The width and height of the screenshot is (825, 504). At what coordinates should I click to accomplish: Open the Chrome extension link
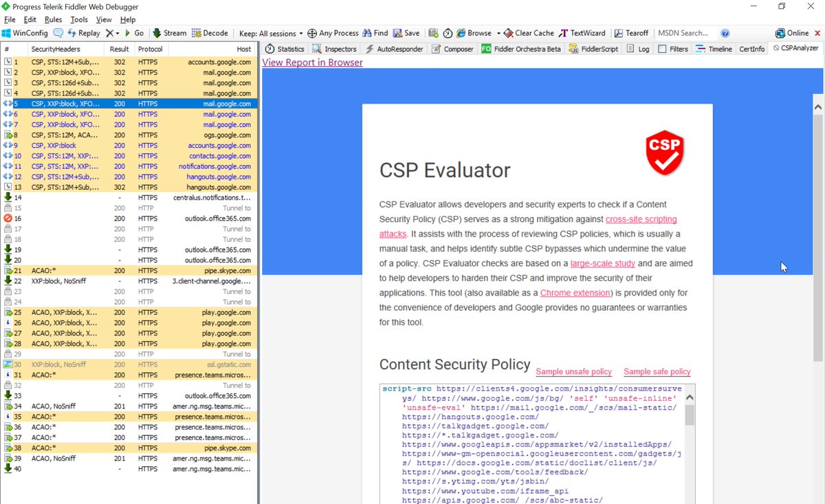tap(575, 293)
